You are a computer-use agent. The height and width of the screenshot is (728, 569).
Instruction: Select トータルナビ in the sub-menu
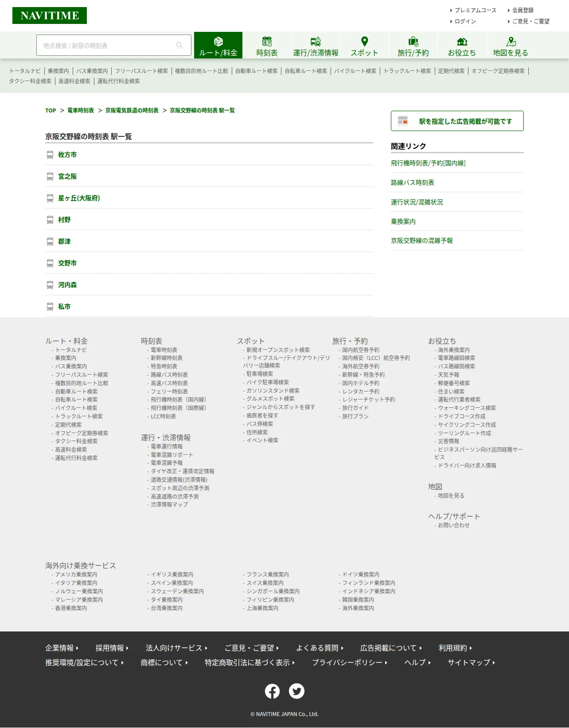(x=25, y=71)
